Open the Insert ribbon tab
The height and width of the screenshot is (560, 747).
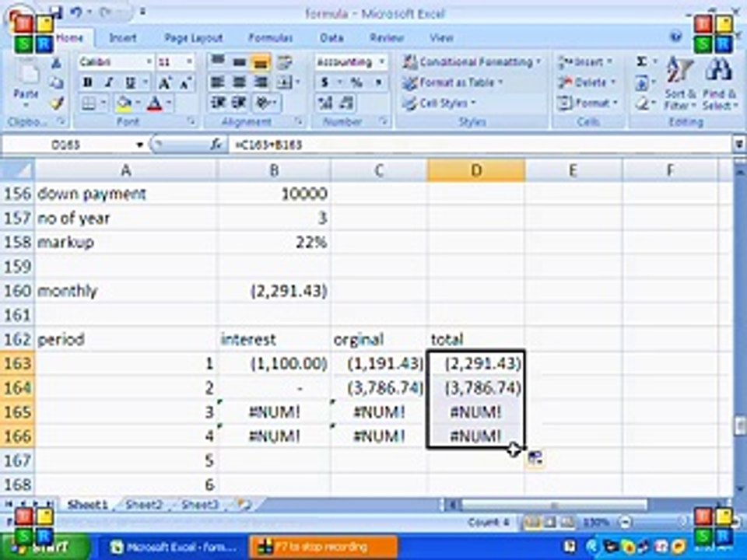pyautogui.click(x=123, y=37)
